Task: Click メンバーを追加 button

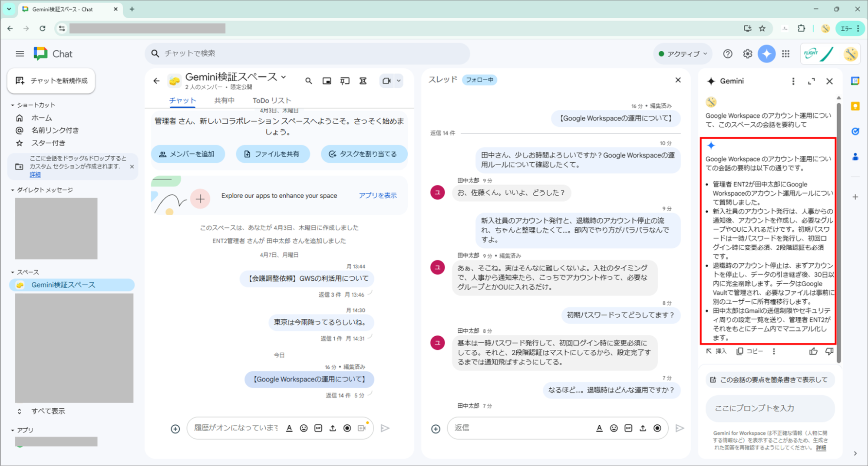Action: [188, 154]
